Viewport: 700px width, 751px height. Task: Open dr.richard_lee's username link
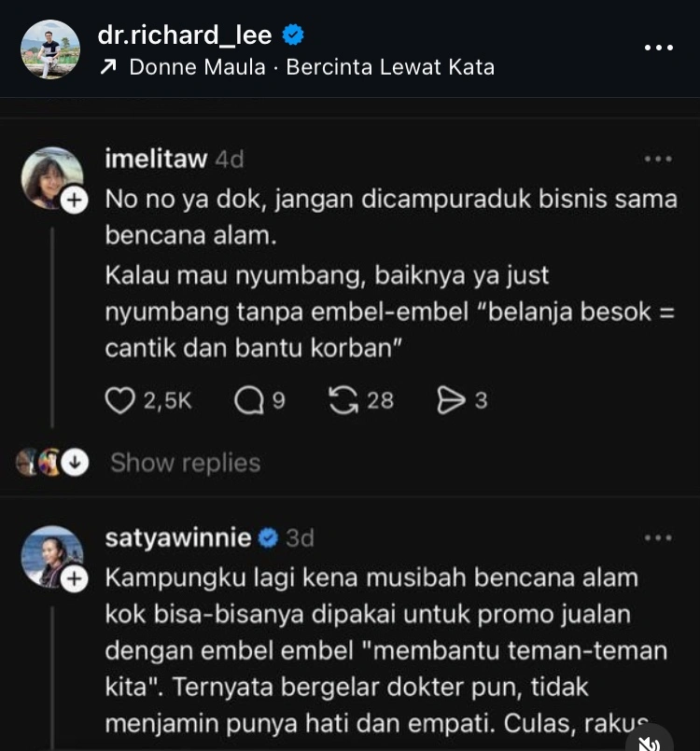(182, 35)
